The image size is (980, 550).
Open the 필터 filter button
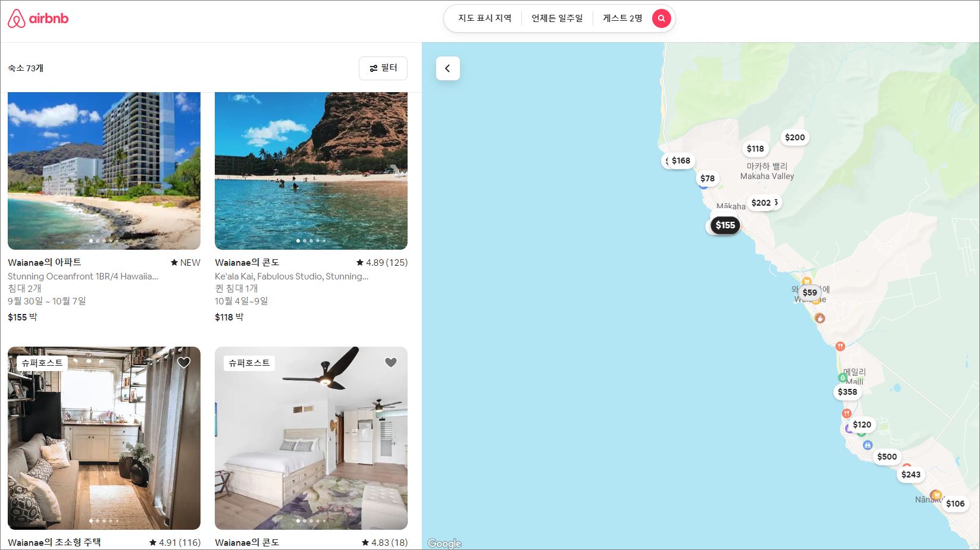(383, 68)
